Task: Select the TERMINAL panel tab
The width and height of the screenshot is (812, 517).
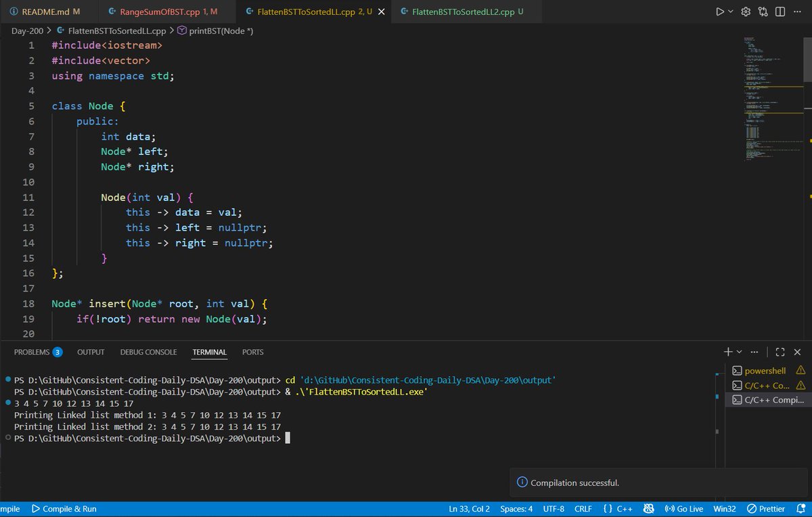Action: 209,352
